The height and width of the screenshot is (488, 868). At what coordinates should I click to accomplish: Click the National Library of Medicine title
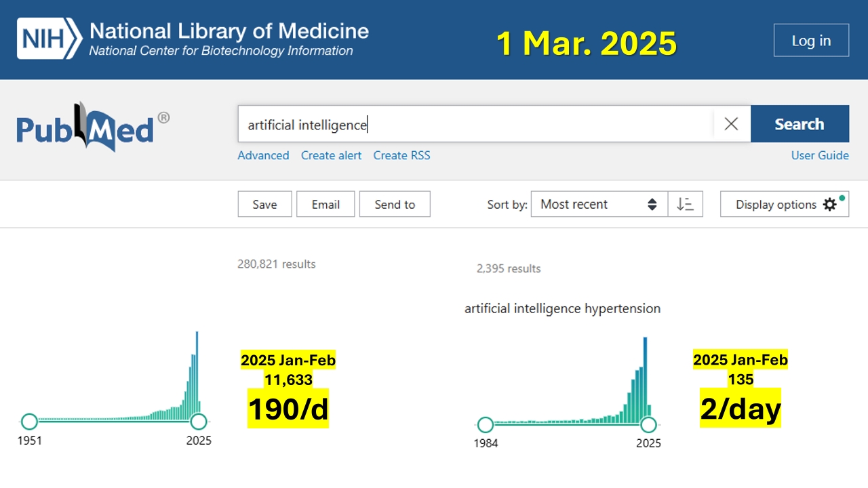point(229,30)
